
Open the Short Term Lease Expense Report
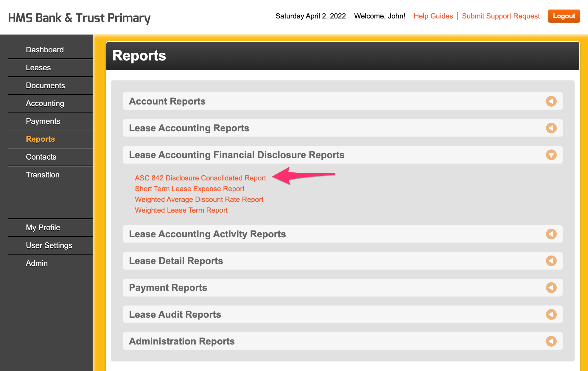[189, 188]
